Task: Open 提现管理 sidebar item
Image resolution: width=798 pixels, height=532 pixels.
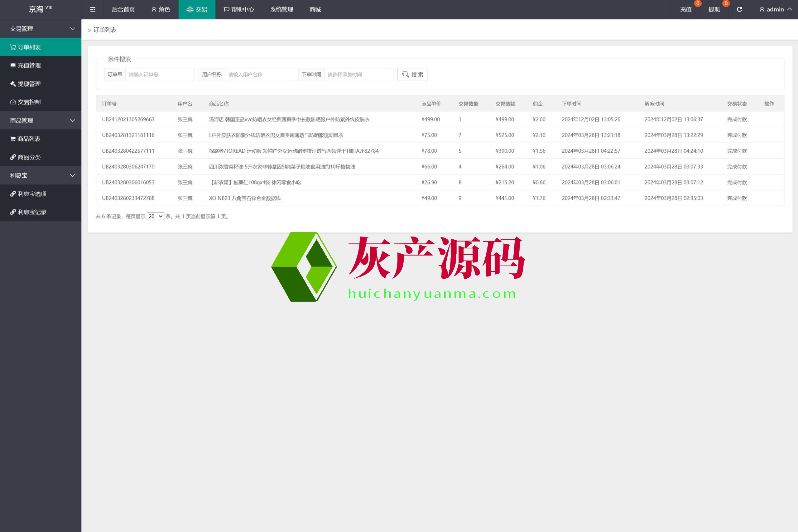Action: [x=29, y=84]
